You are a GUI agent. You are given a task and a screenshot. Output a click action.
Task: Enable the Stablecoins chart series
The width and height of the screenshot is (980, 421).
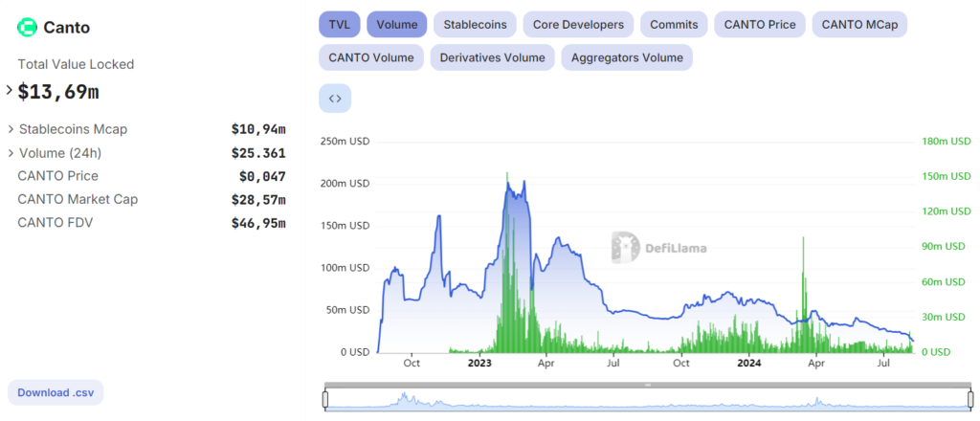point(475,24)
